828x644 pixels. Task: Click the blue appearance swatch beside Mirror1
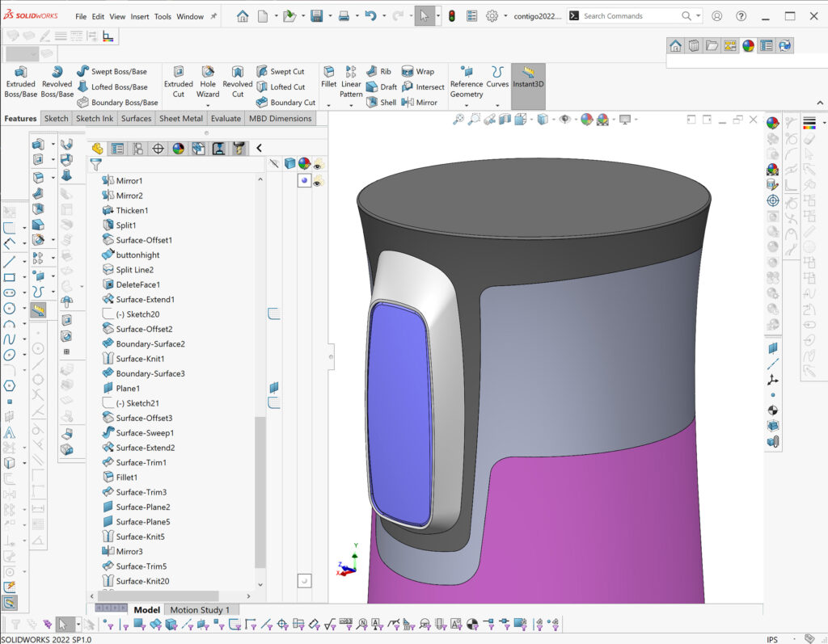tap(304, 180)
